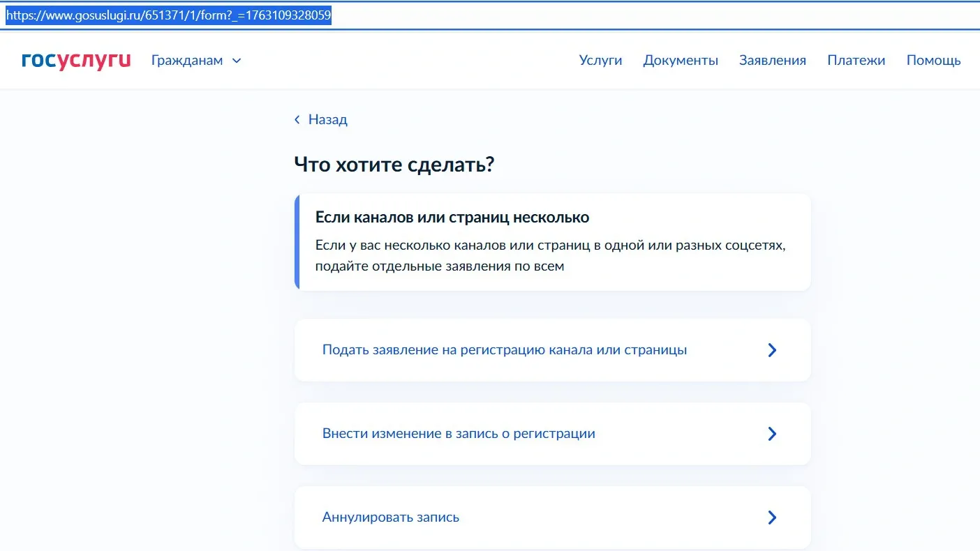Click the Если каналов или страниц несколько title

point(452,218)
